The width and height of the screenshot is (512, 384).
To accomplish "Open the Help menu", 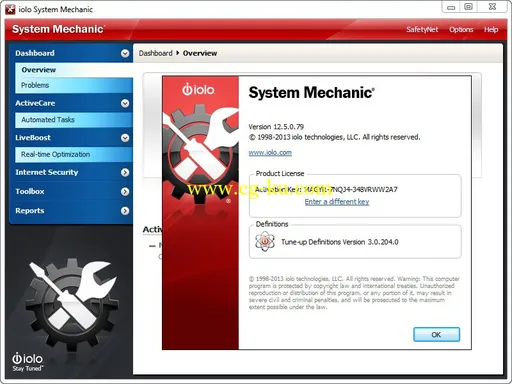I will 491,29.
